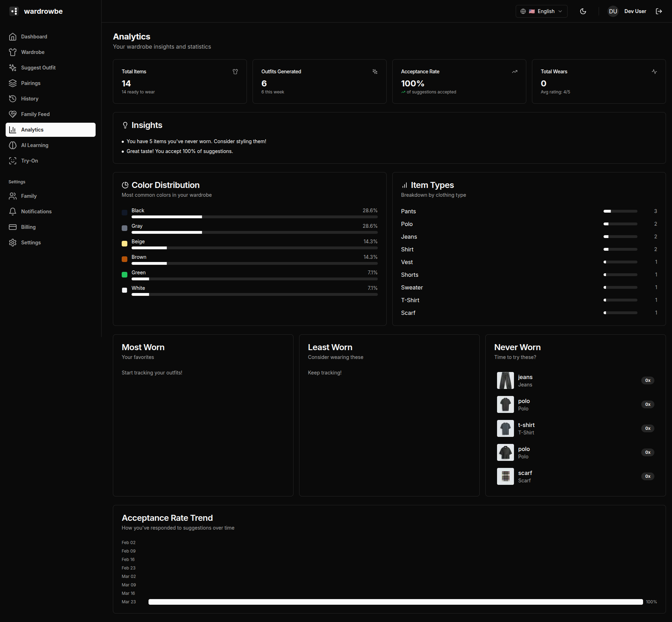Select the Green color swatch
The width and height of the screenshot is (672, 622).
[124, 275]
